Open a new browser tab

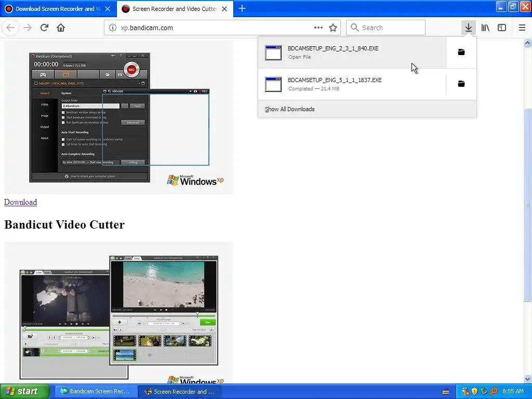click(242, 8)
